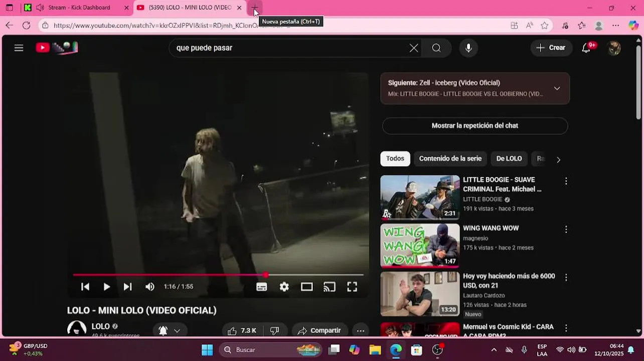The image size is (644, 361).
Task: Open player settings gear
Action: click(284, 287)
